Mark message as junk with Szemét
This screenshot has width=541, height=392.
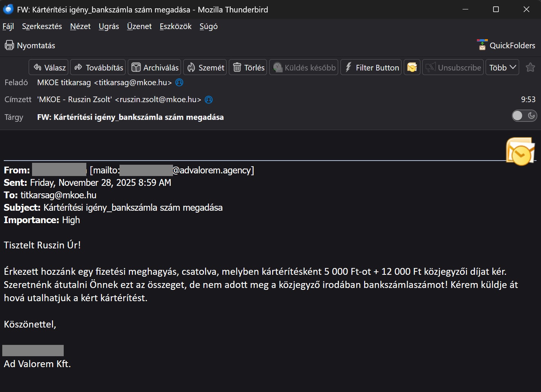(205, 67)
